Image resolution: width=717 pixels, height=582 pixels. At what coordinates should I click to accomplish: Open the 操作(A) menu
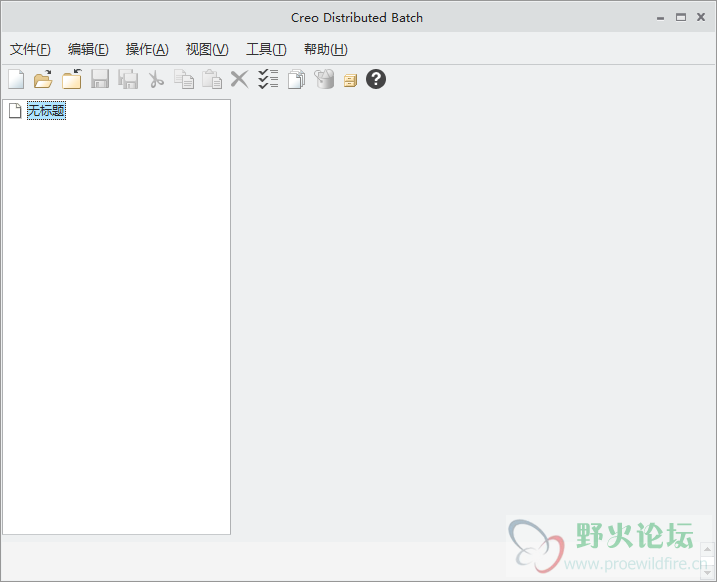tap(147, 49)
